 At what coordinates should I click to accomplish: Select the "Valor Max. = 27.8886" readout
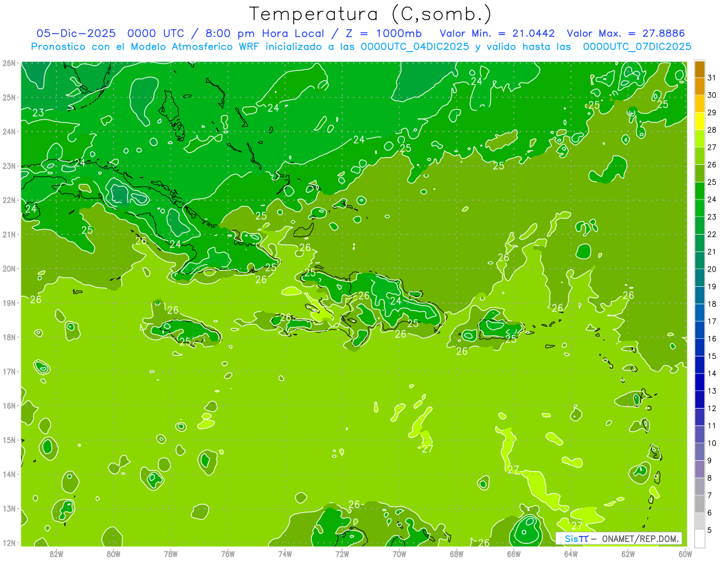pyautogui.click(x=625, y=33)
